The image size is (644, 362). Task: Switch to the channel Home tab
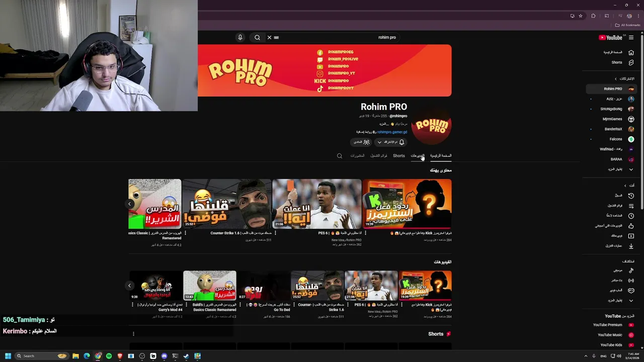tap(441, 156)
